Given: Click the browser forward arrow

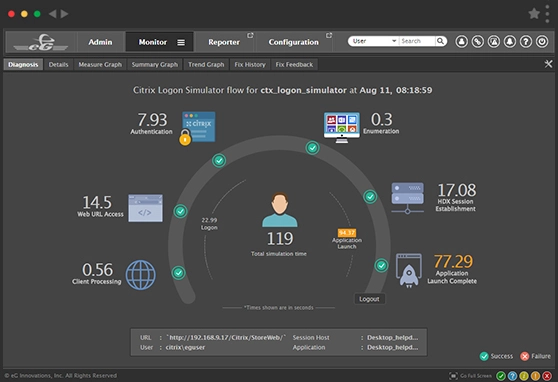Looking at the screenshot, I should pos(64,14).
